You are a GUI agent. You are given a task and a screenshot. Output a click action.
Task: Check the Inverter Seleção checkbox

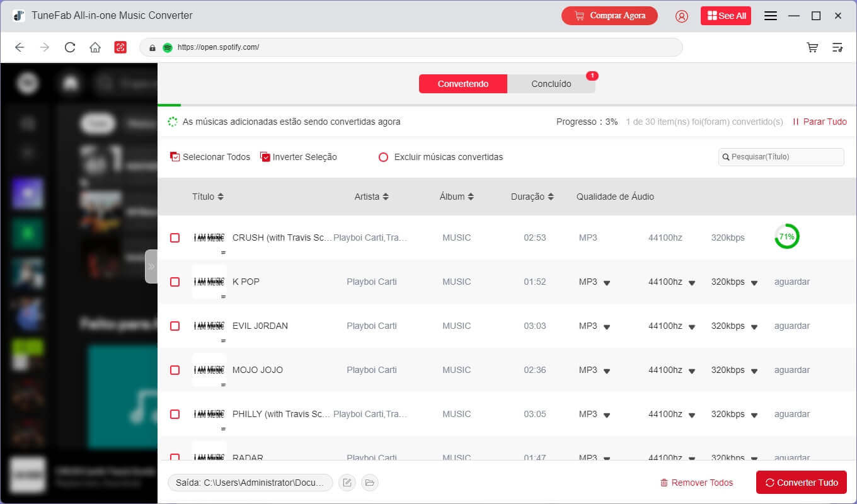pyautogui.click(x=265, y=157)
